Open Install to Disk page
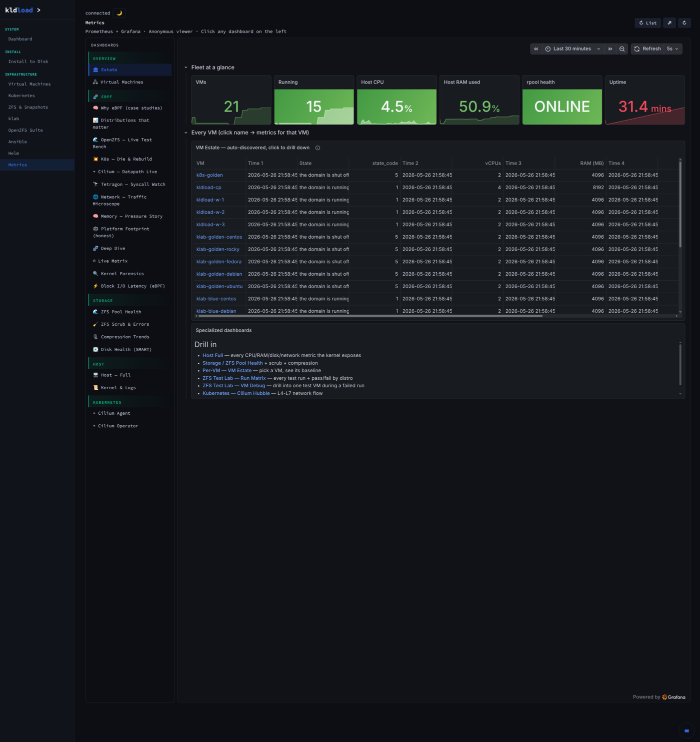The image size is (700, 742). (37, 62)
